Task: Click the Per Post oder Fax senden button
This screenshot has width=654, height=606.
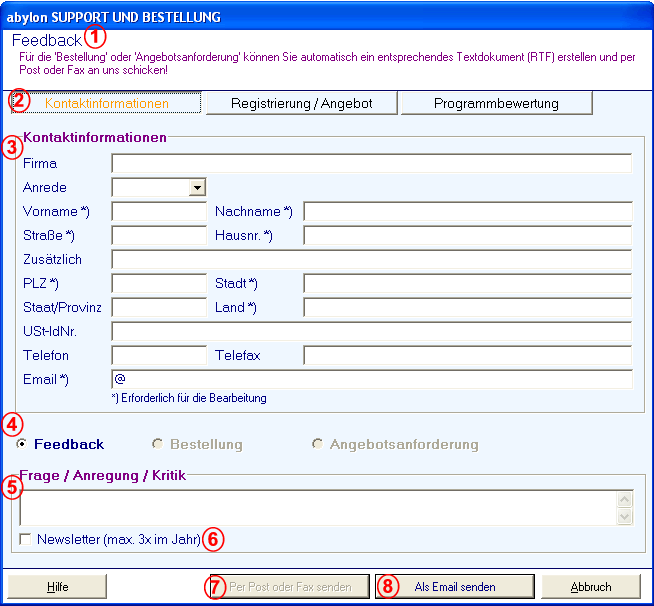Action: (290, 587)
